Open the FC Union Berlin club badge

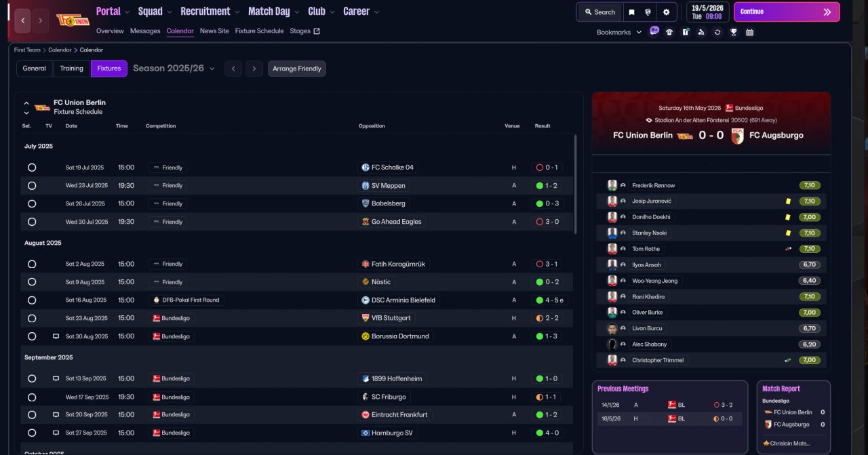[x=73, y=20]
